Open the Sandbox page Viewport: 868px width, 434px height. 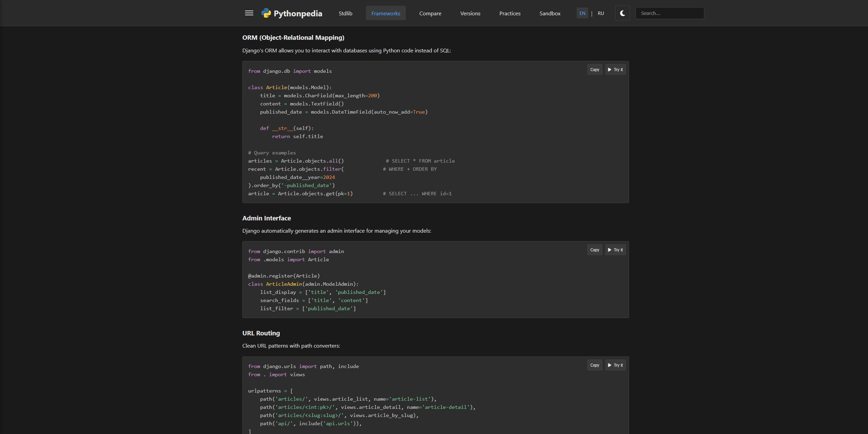click(549, 13)
